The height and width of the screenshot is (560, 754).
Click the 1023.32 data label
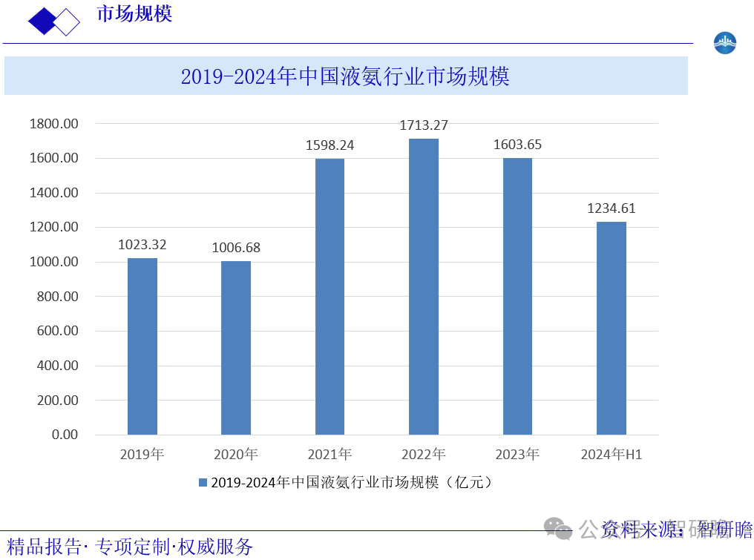pos(142,245)
